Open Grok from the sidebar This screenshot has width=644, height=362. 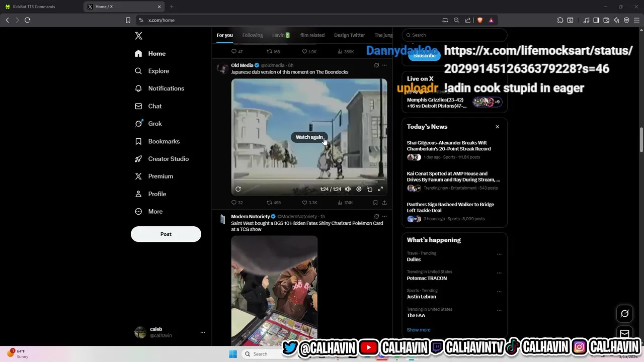148,124
